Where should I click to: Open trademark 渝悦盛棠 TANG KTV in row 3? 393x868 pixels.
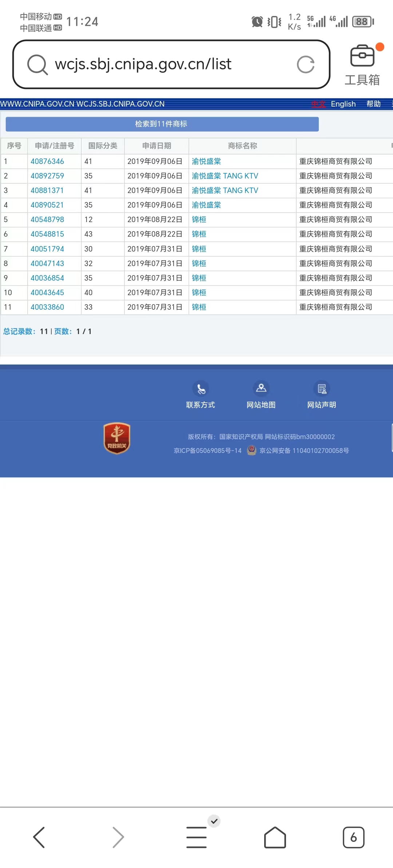pos(225,190)
